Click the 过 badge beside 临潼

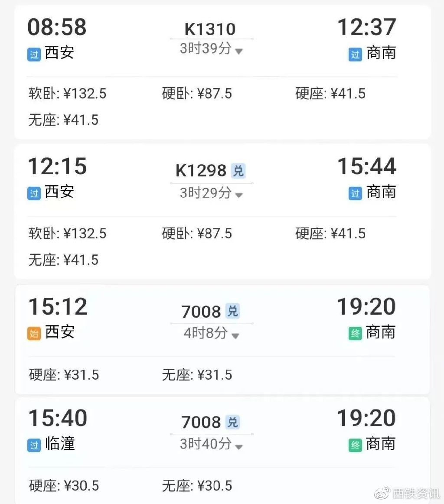[34, 445]
